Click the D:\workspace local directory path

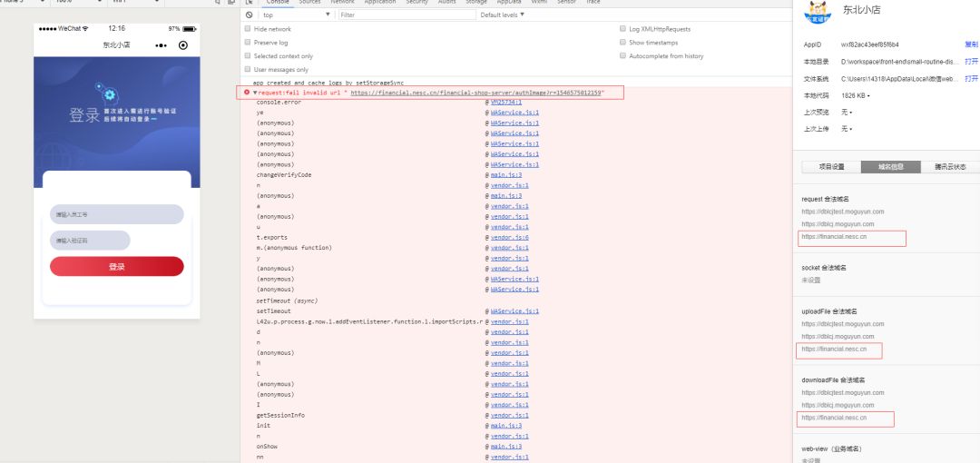[899, 62]
